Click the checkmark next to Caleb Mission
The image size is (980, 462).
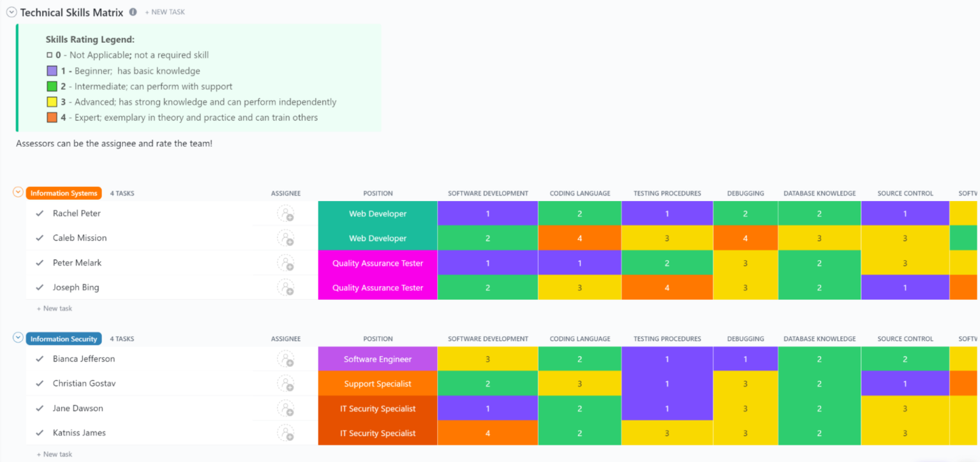38,238
